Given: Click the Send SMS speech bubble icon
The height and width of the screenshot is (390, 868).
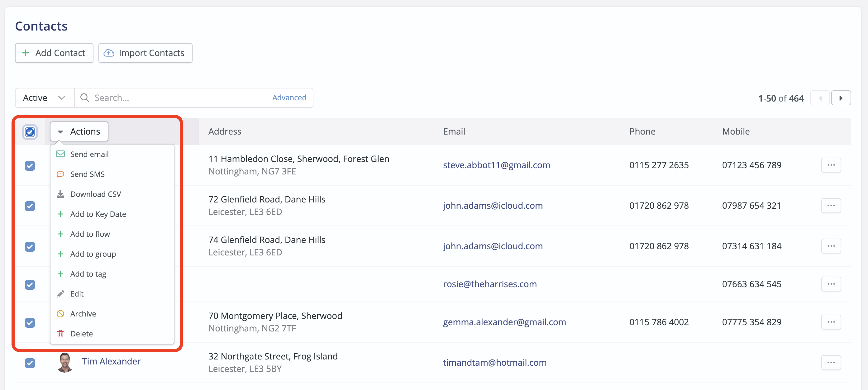Looking at the screenshot, I should [60, 174].
